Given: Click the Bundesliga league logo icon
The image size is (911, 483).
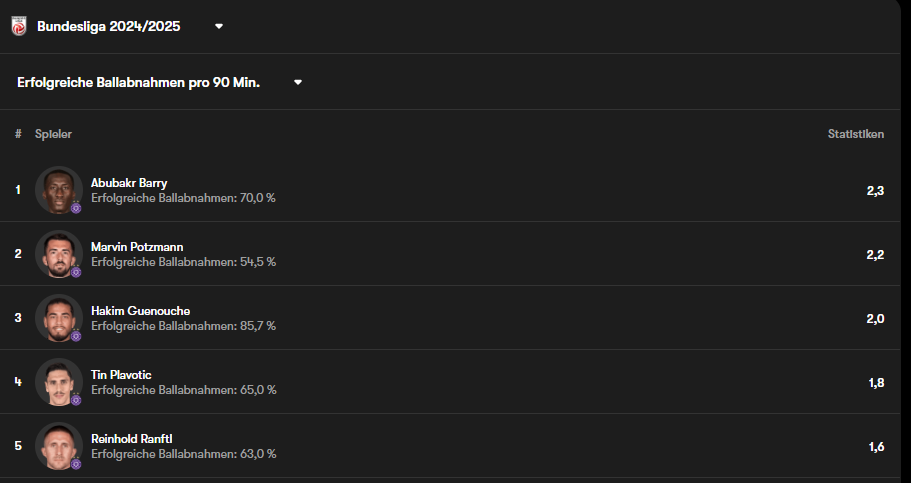Looking at the screenshot, I should (x=19, y=26).
